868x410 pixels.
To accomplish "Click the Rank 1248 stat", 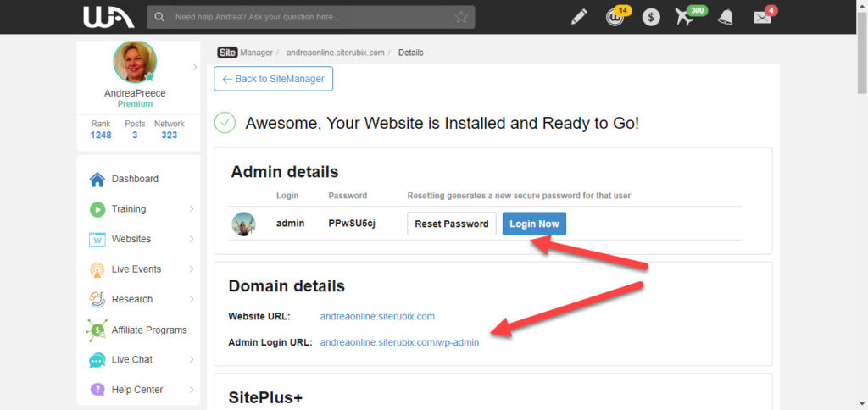I will (x=102, y=130).
